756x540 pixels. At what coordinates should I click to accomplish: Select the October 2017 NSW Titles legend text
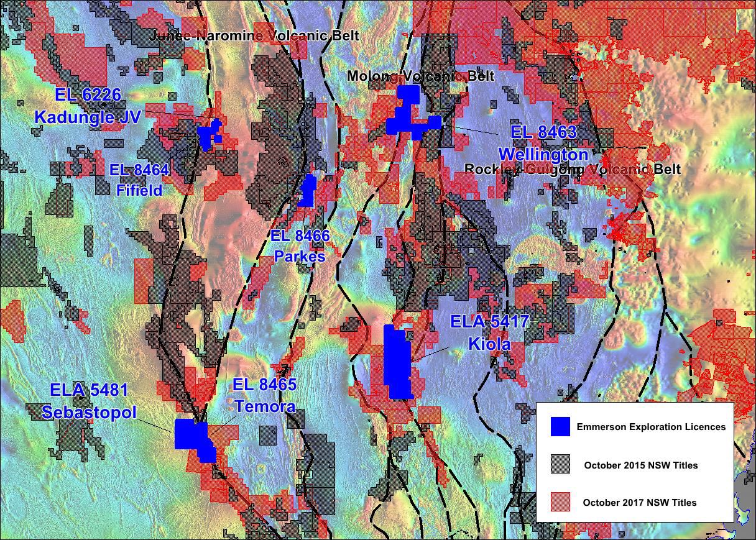tap(639, 503)
